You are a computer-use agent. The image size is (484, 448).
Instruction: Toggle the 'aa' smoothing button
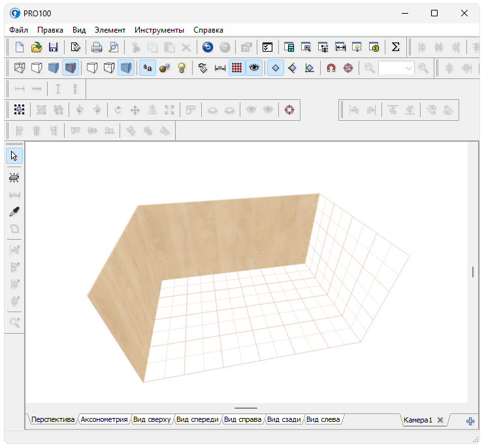(x=148, y=68)
